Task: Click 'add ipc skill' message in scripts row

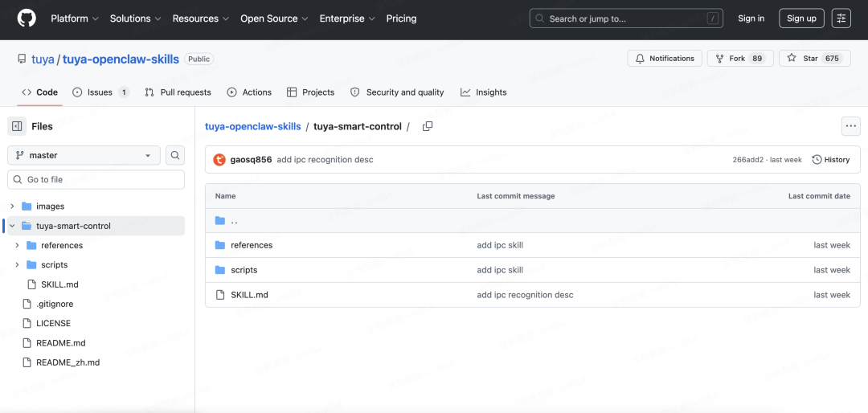Action: pyautogui.click(x=500, y=270)
